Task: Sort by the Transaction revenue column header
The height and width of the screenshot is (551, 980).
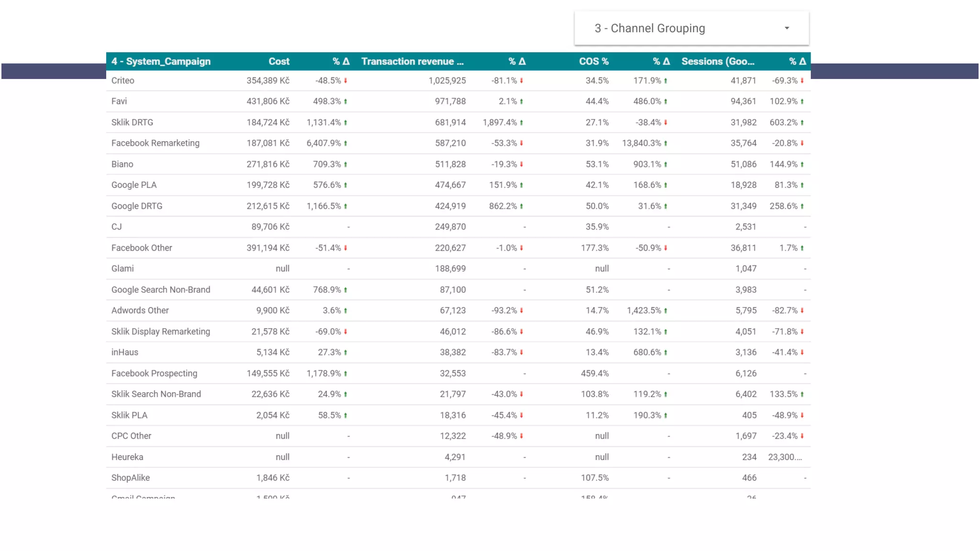Action: coord(412,61)
